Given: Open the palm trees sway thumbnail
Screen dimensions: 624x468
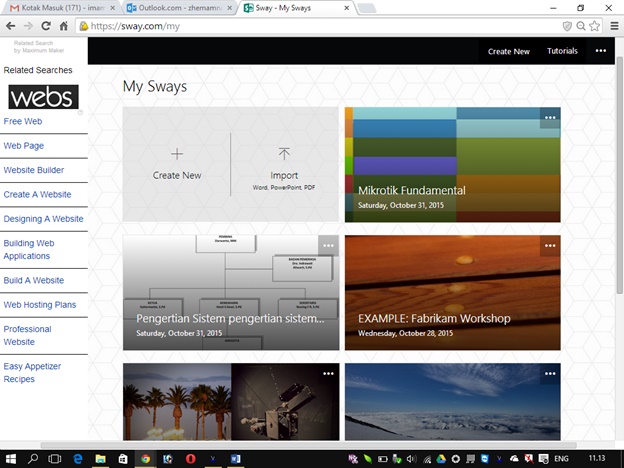Looking at the screenshot, I should (231, 402).
